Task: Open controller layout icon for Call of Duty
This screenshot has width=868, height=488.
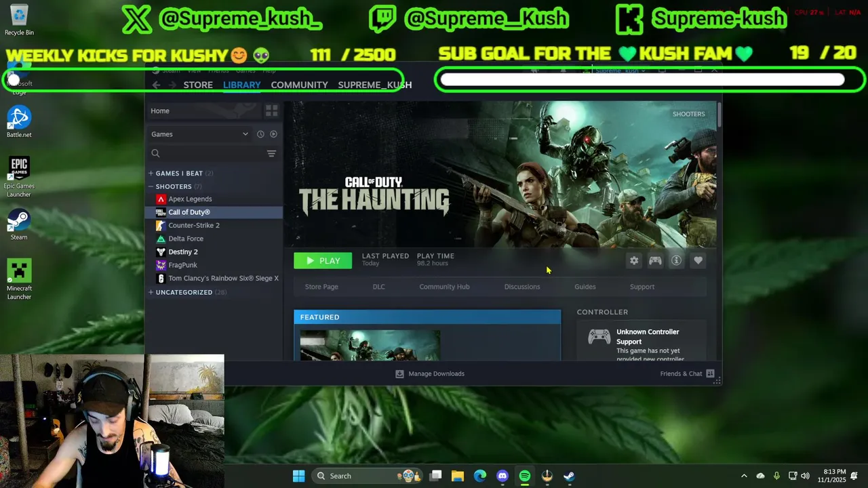Action: 655,260
